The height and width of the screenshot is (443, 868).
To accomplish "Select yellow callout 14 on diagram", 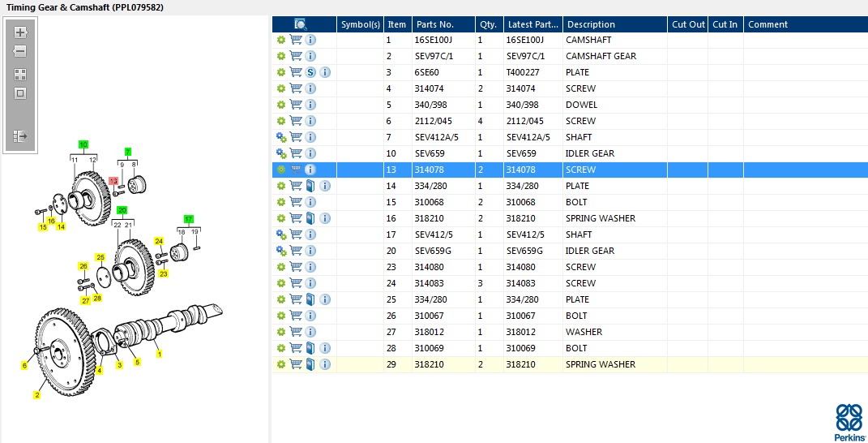I will click(x=61, y=226).
